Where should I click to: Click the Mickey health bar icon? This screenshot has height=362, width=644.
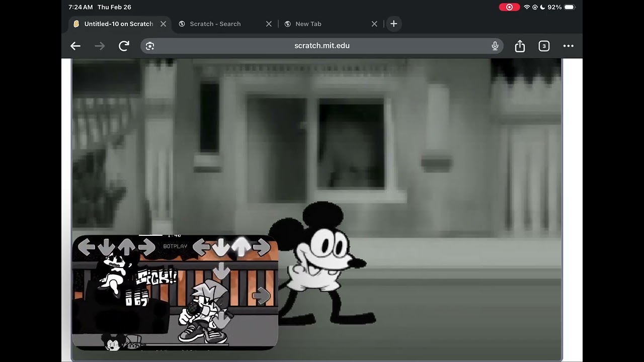[113, 341]
